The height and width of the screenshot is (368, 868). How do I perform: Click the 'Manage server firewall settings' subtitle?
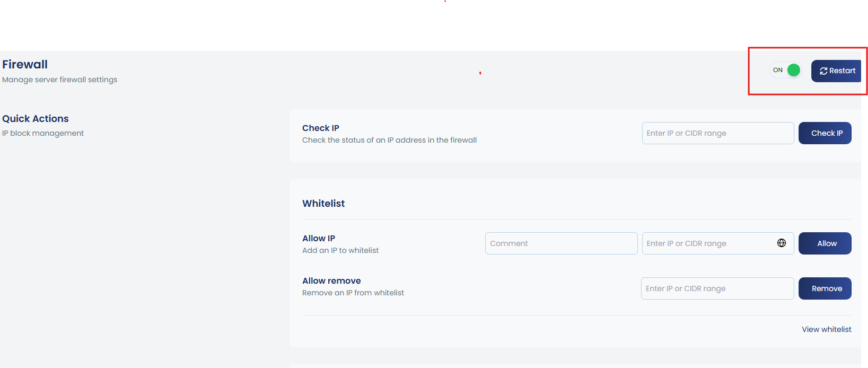click(60, 80)
